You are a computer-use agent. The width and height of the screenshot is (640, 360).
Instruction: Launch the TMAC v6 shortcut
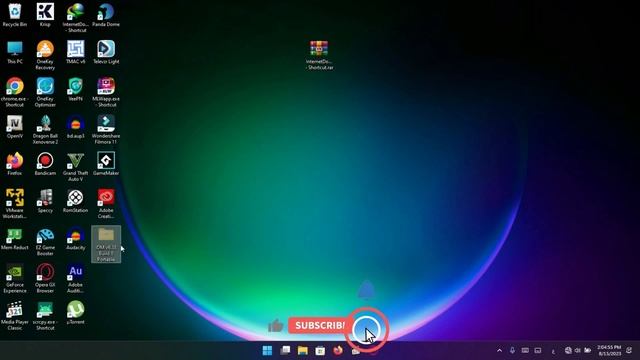click(76, 52)
